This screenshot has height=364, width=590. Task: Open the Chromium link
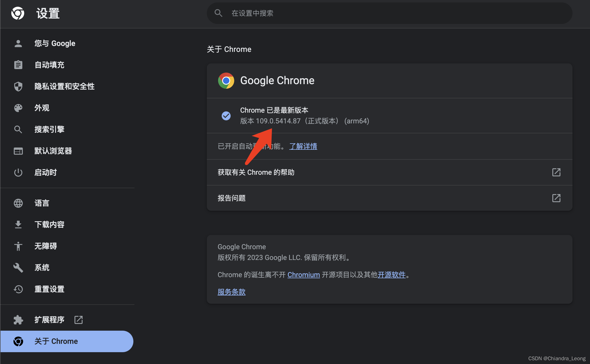click(304, 274)
